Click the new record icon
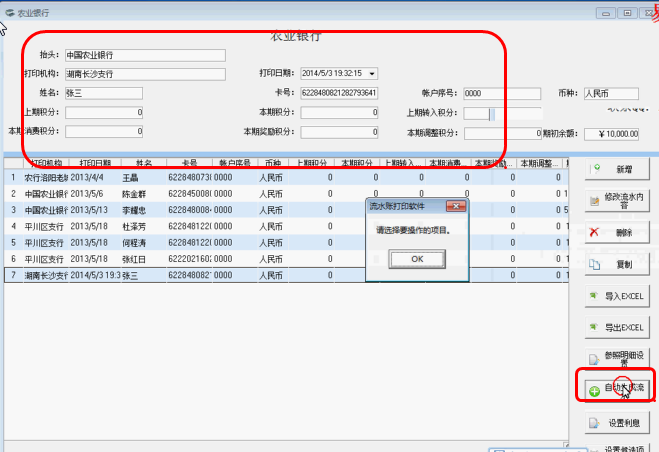This screenshot has height=452, width=659. pyautogui.click(x=596, y=169)
